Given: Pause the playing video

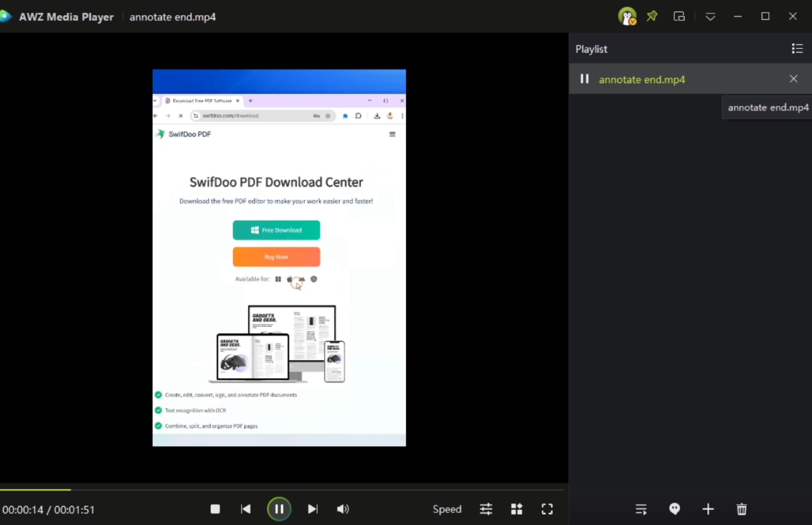Looking at the screenshot, I should tap(279, 509).
